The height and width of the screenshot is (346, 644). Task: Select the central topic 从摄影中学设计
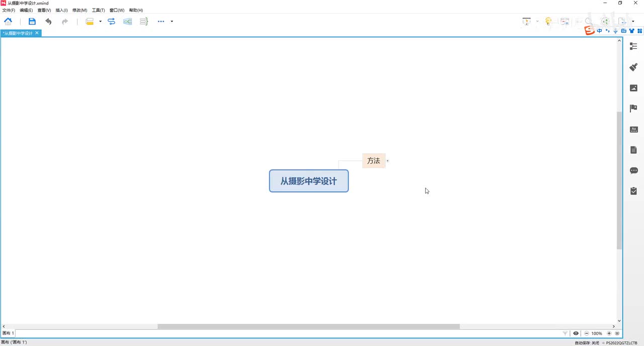pos(309,181)
